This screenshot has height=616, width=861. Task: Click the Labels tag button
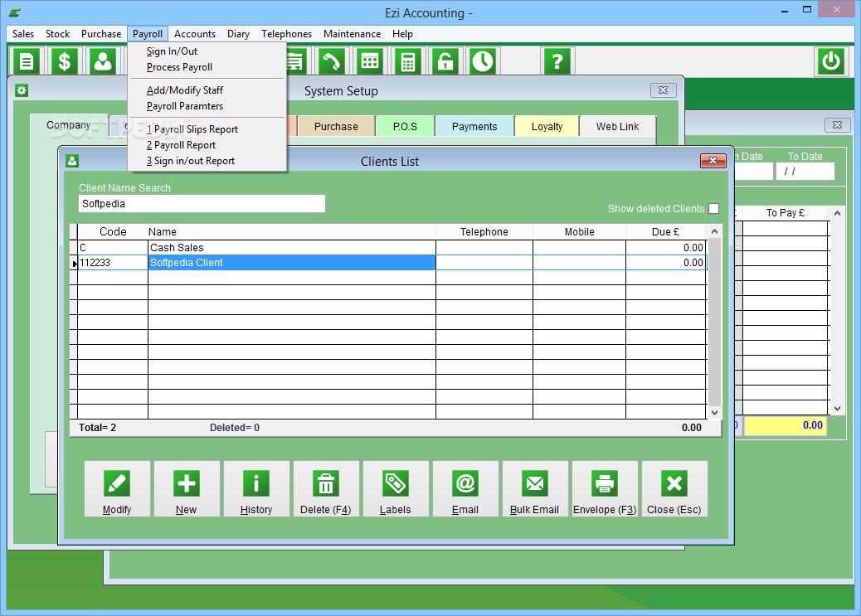[396, 488]
